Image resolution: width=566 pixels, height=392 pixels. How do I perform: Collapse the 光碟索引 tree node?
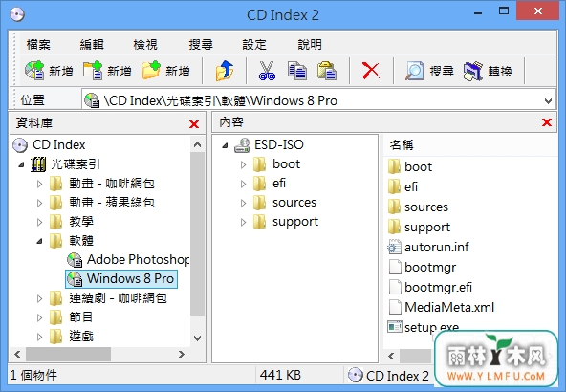21,164
